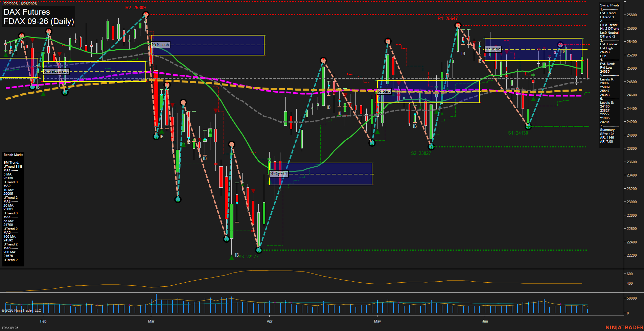The width and height of the screenshot is (644, 331).
Task: Click the swing pivot high marker at R2 25809
Action: (146, 15)
